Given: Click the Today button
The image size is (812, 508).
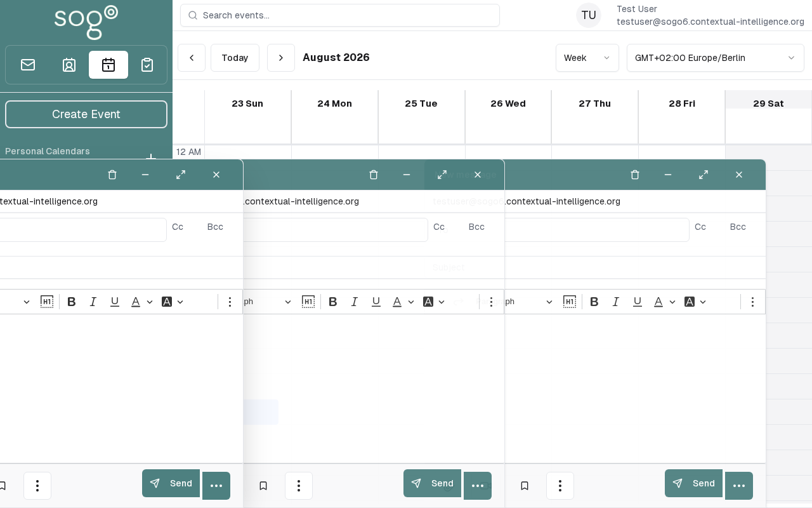Looking at the screenshot, I should coord(235,58).
